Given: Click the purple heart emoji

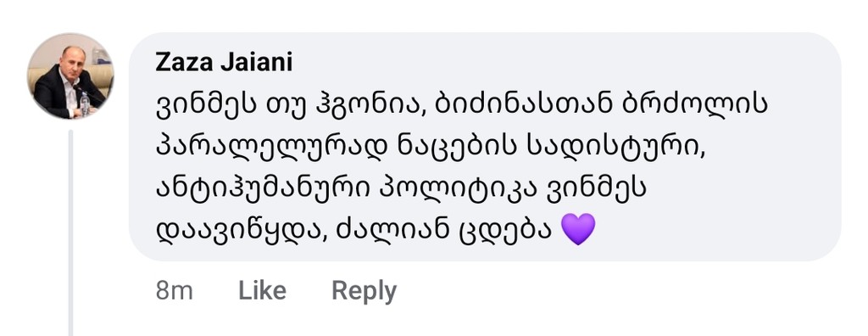Looking at the screenshot, I should tap(578, 229).
